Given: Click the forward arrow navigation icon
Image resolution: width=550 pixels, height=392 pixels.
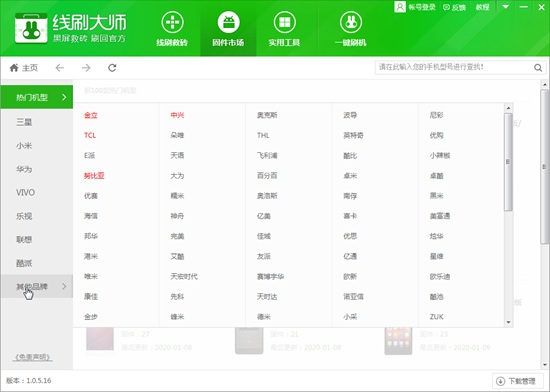Looking at the screenshot, I should [86, 68].
